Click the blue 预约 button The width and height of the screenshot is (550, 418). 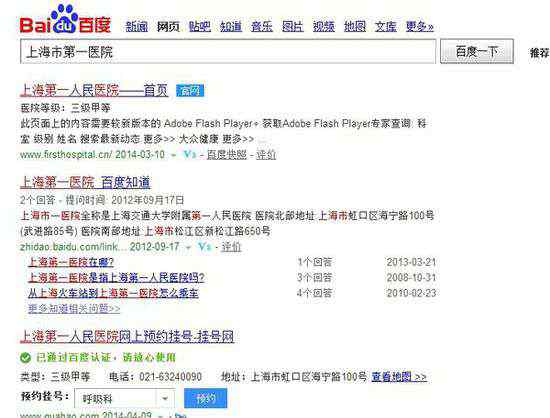[x=206, y=398]
